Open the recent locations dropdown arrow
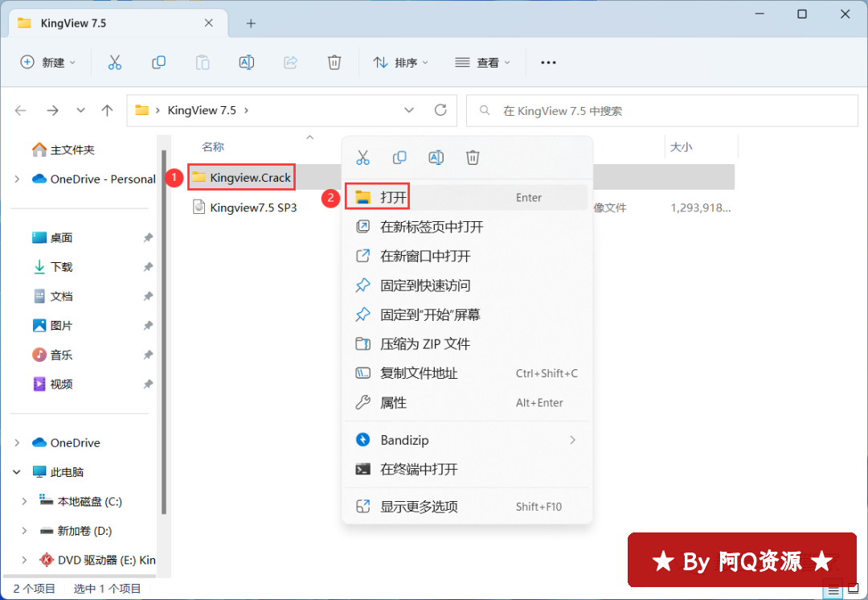Image resolution: width=868 pixels, height=600 pixels. point(81,110)
